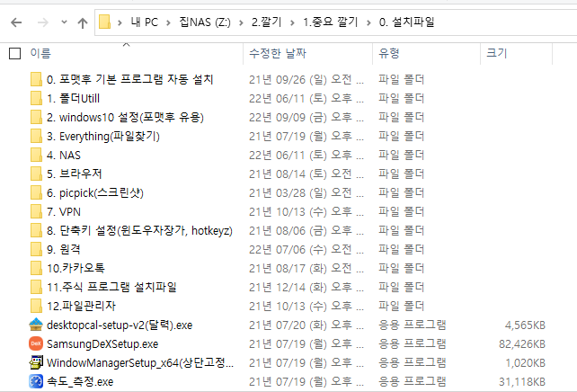
Task: Select folder icon of 11.주식 프로그램 설치파일
Action: pos(36,287)
